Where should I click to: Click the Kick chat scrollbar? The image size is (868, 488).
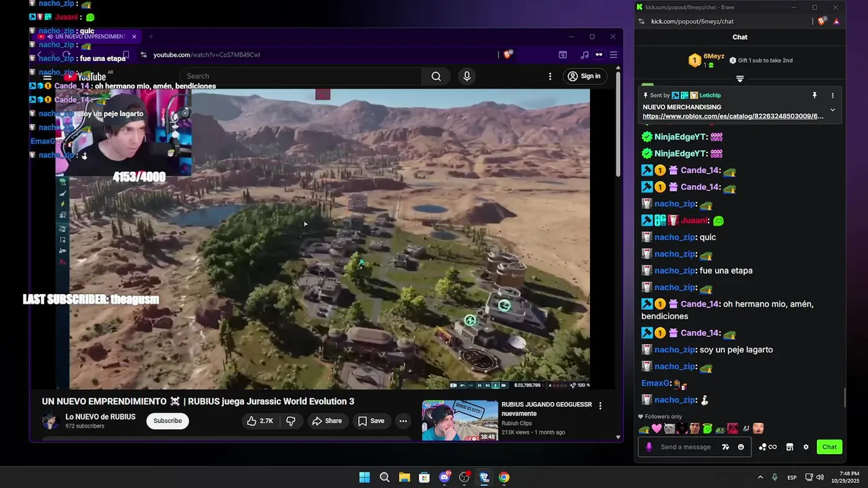tap(844, 398)
